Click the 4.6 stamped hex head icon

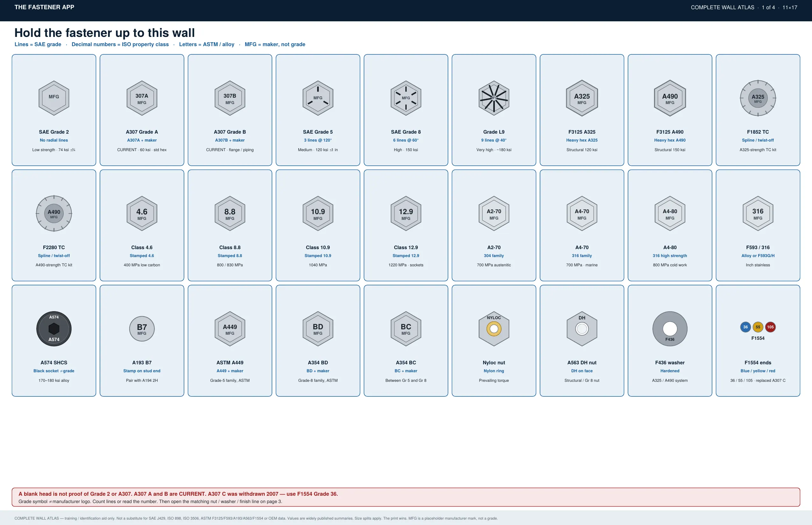[142, 213]
